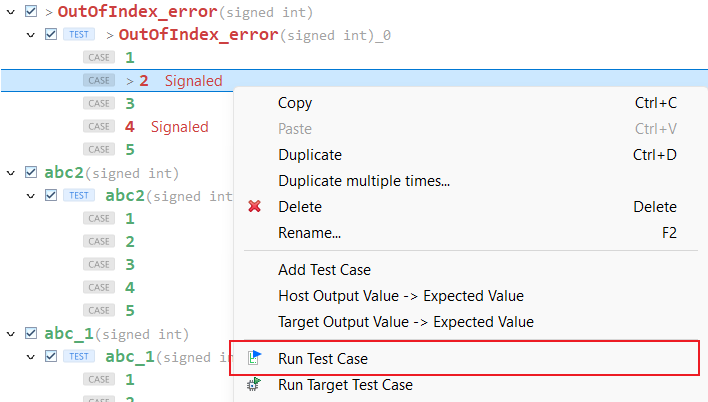
Task: Select case 1 under abc_1 test
Action: tap(130, 379)
